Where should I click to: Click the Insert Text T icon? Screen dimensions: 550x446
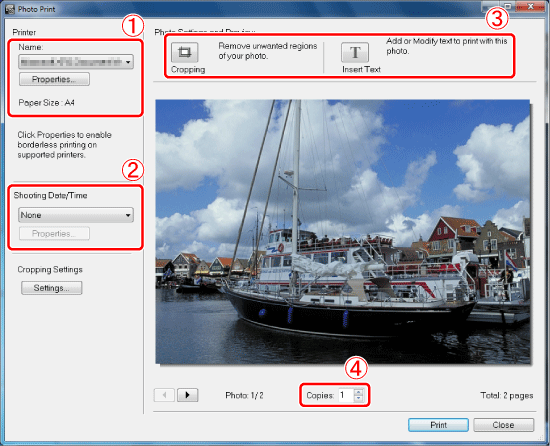coord(355,52)
